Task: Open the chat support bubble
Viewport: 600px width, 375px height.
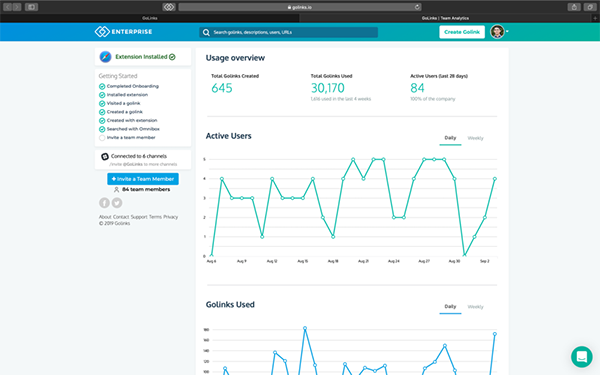Action: 582,357
